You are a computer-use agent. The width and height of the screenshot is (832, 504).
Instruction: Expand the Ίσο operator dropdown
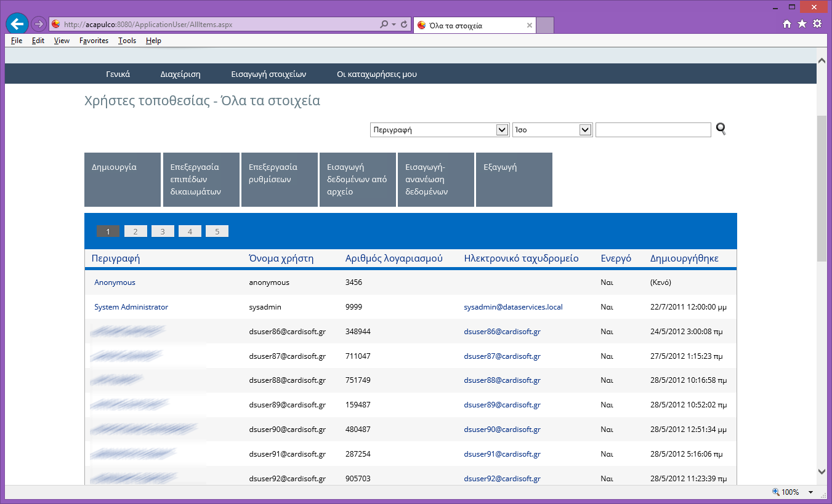coord(586,130)
